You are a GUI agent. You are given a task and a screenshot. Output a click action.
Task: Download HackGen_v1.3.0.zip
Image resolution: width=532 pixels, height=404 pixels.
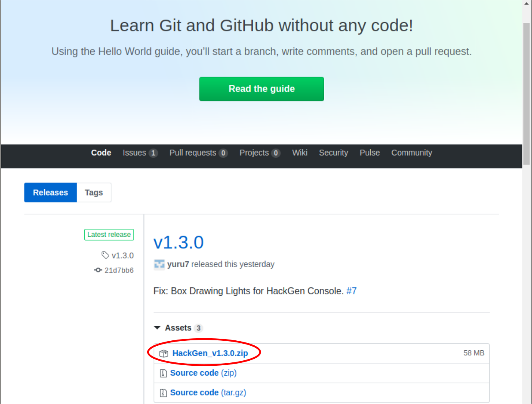[210, 353]
